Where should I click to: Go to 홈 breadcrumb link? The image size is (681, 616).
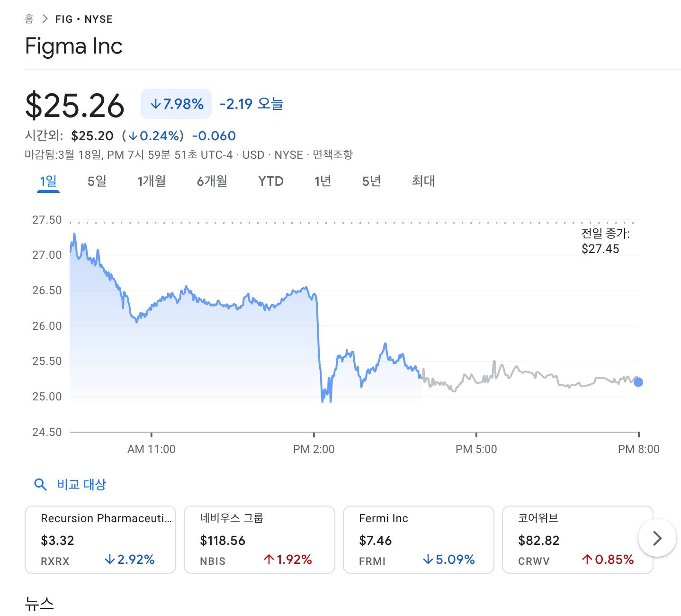coord(29,19)
